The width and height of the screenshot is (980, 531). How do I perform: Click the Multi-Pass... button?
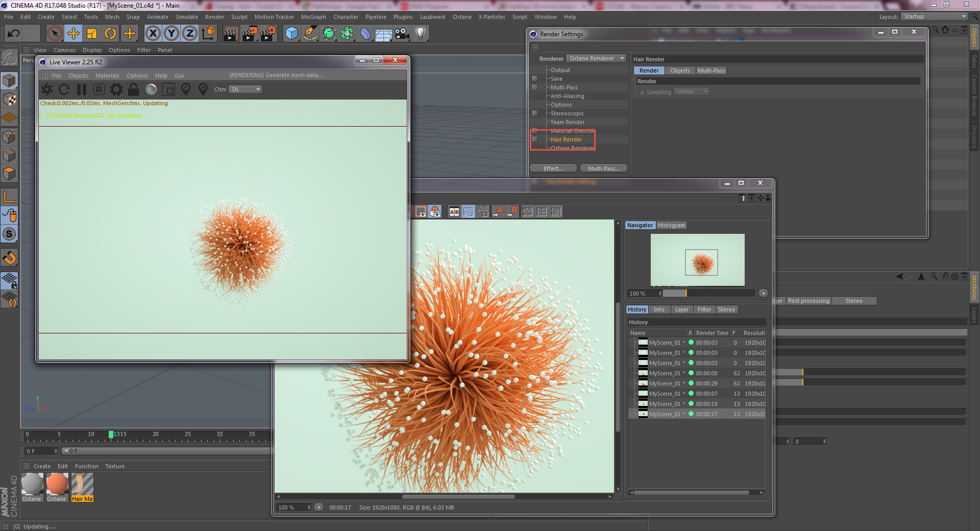[x=603, y=168]
